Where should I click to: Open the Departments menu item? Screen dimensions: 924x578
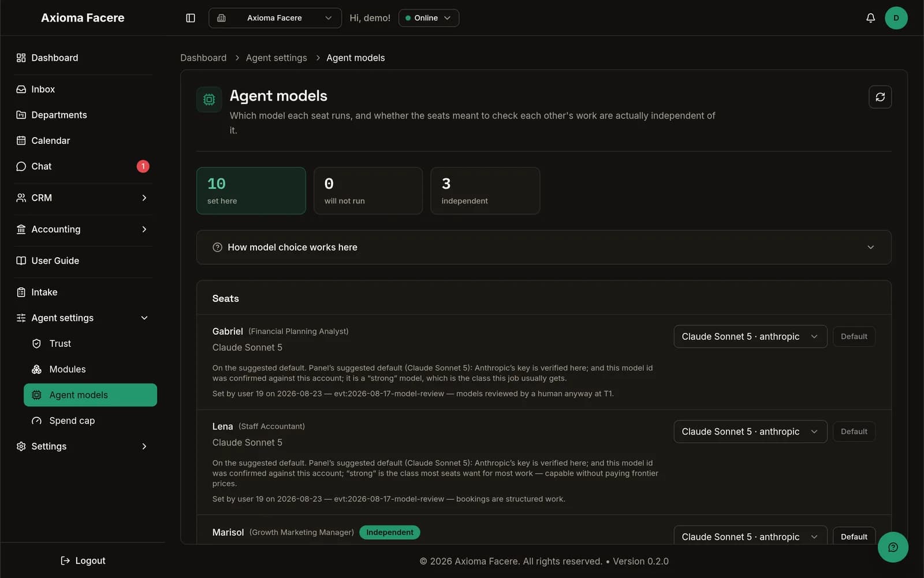(84, 115)
